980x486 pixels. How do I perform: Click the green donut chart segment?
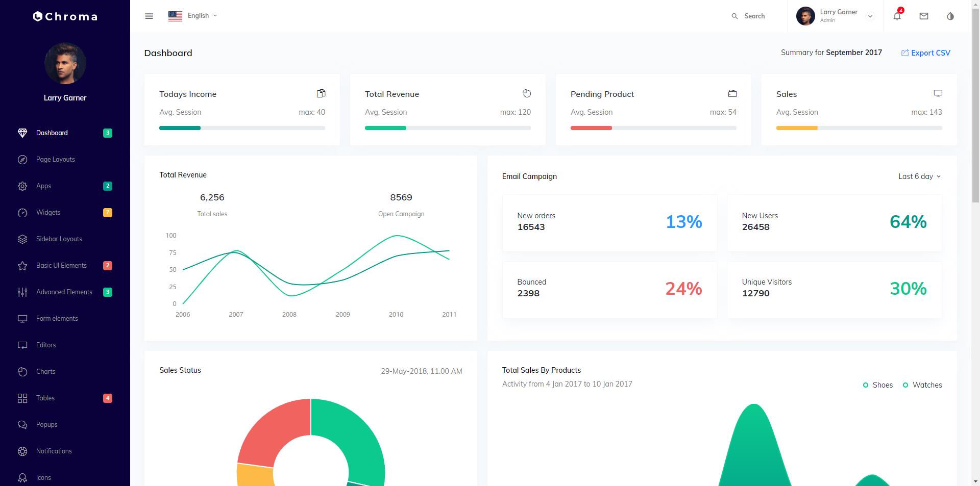click(357, 439)
